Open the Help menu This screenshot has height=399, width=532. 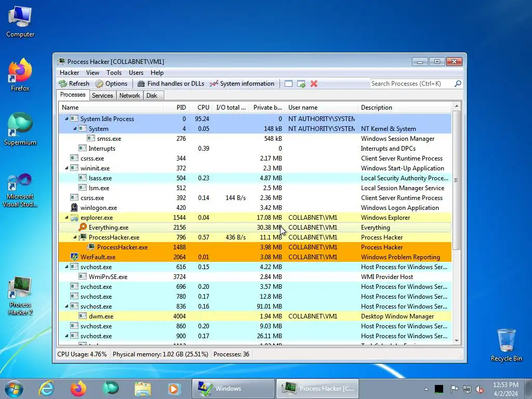157,73
